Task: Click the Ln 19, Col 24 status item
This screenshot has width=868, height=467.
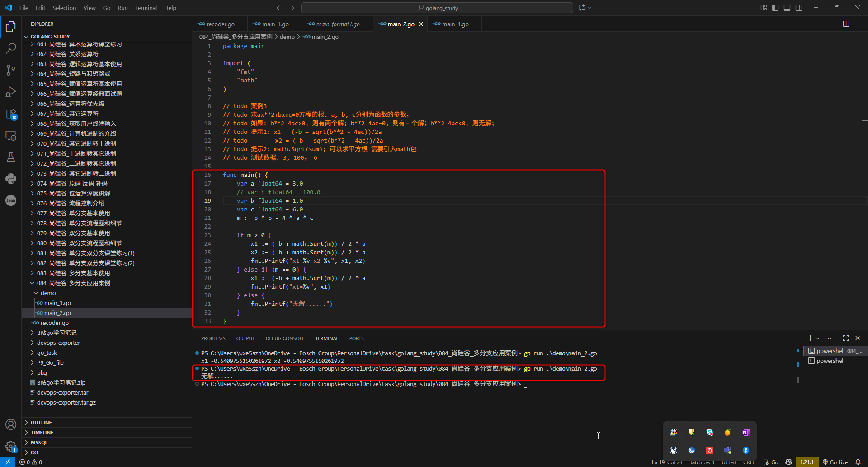Action: click(x=667, y=462)
